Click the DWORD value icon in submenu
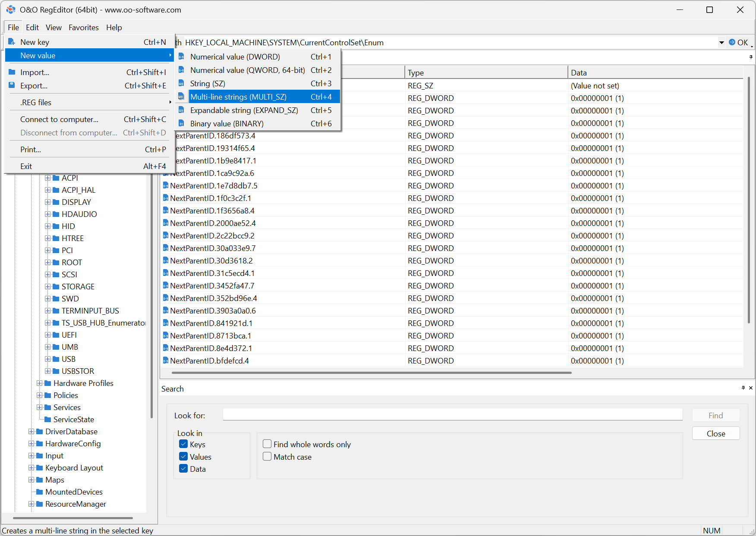Image resolution: width=756 pixels, height=536 pixels. tap(181, 57)
